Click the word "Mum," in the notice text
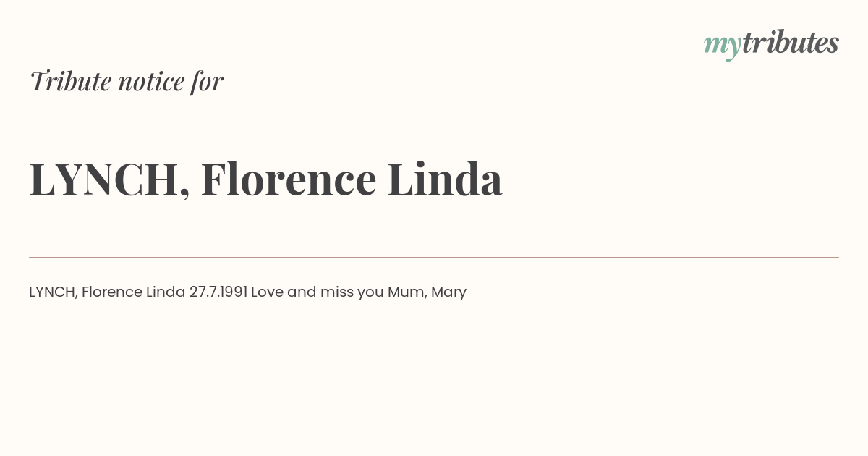 pyautogui.click(x=407, y=292)
